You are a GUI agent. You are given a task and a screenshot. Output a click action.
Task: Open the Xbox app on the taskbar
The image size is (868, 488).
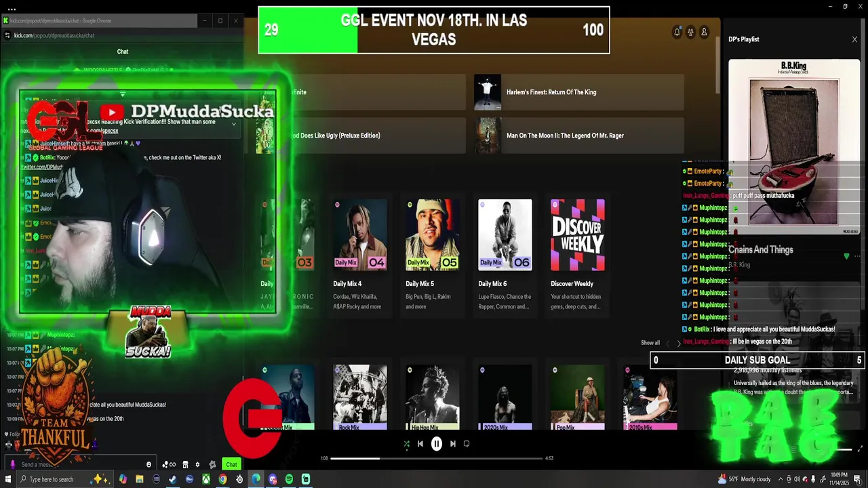(x=206, y=479)
